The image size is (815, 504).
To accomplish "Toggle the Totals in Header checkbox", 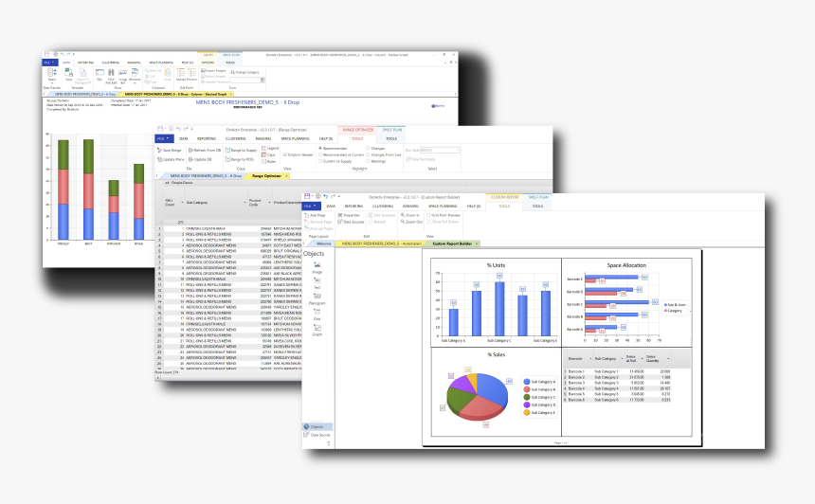I will [x=284, y=153].
